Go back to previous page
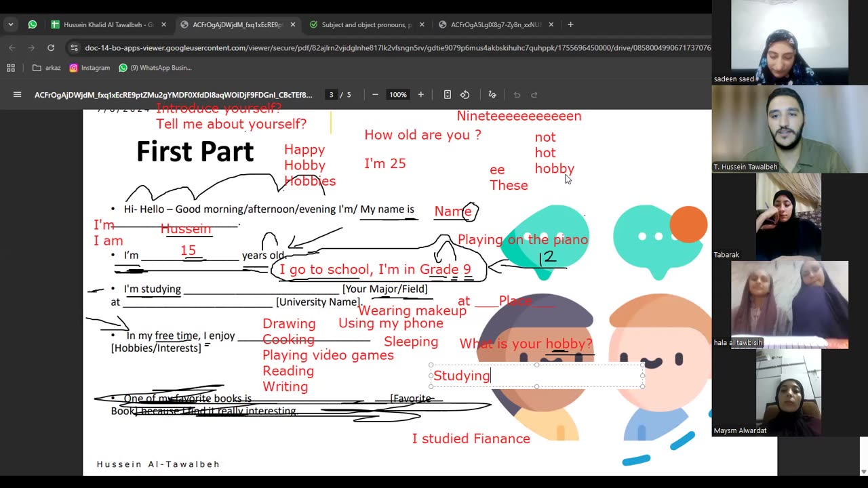Screen dimensions: 868x488 pyautogui.click(x=12, y=47)
